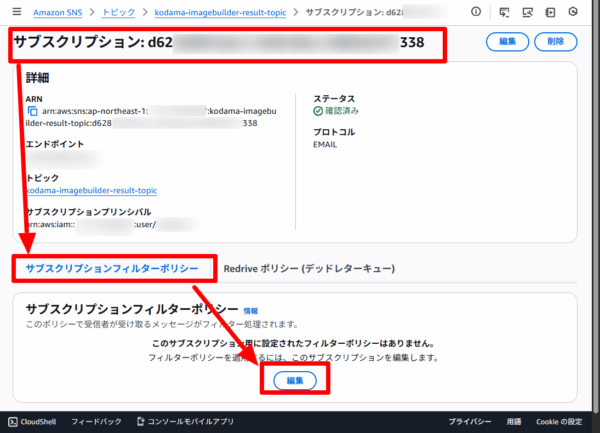Click the 詳細 section heading

38,78
